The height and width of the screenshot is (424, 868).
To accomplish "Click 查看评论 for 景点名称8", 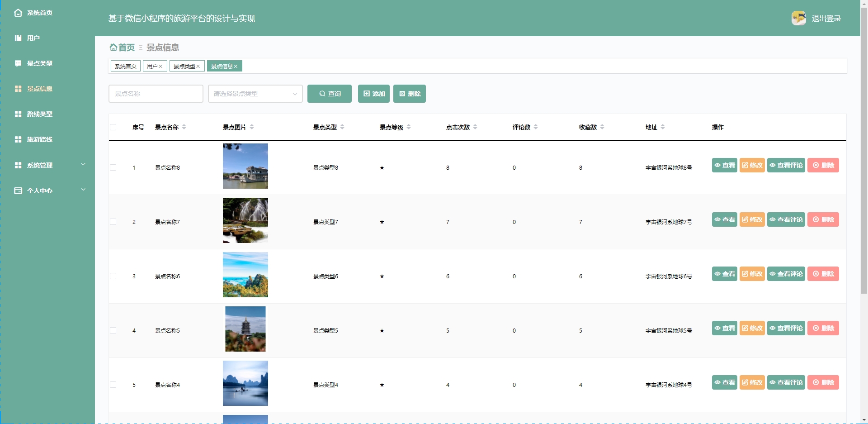I will click(x=786, y=165).
